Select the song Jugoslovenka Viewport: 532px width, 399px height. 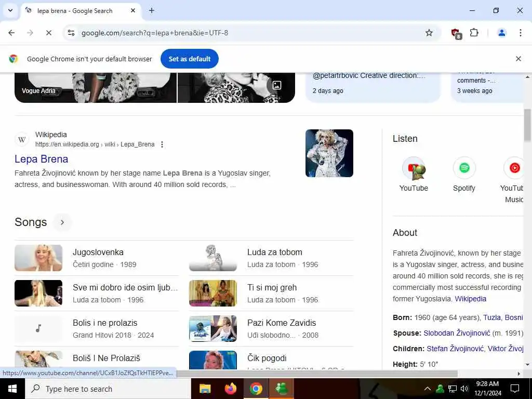pyautogui.click(x=98, y=252)
